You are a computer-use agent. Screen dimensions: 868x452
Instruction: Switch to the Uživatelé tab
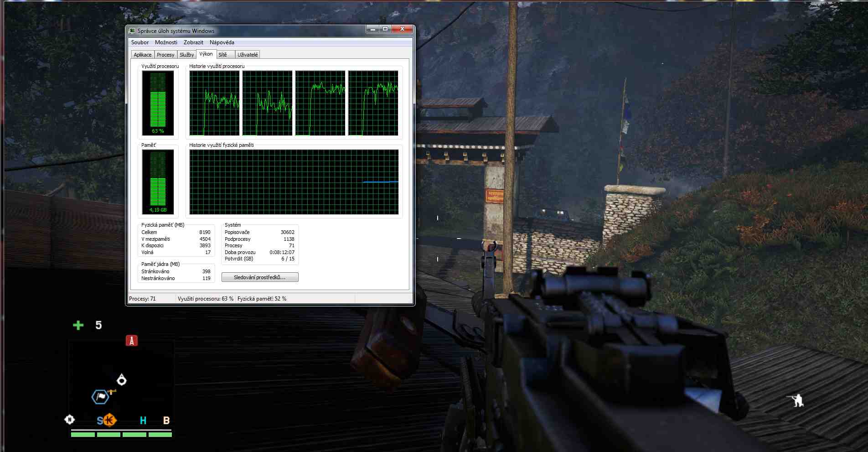point(248,55)
